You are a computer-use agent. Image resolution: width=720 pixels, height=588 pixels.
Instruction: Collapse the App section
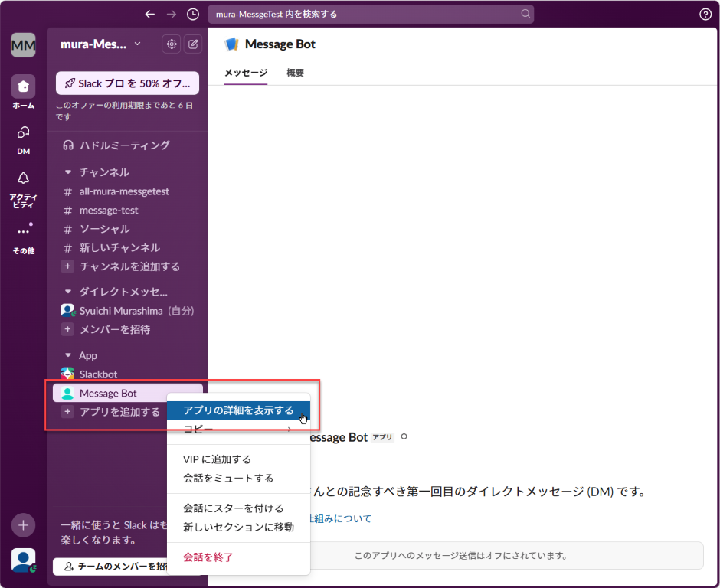tap(68, 355)
